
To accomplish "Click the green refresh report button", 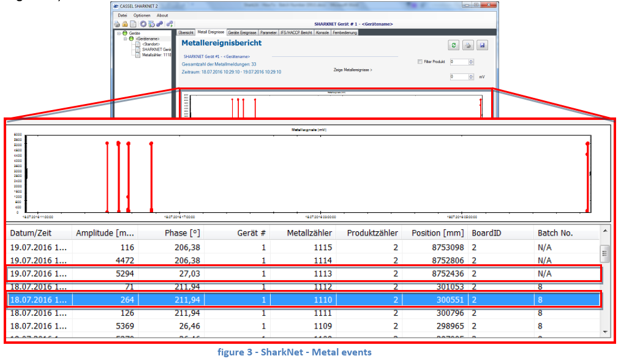I will (453, 46).
